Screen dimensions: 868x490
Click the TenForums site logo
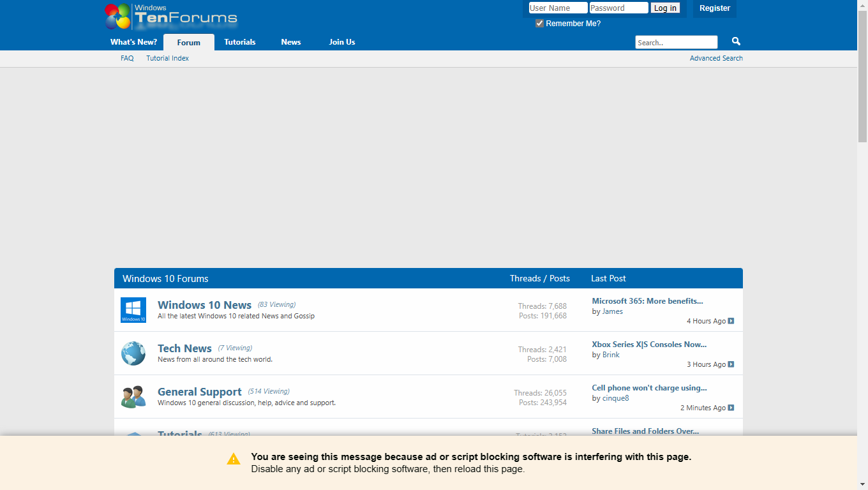[169, 17]
